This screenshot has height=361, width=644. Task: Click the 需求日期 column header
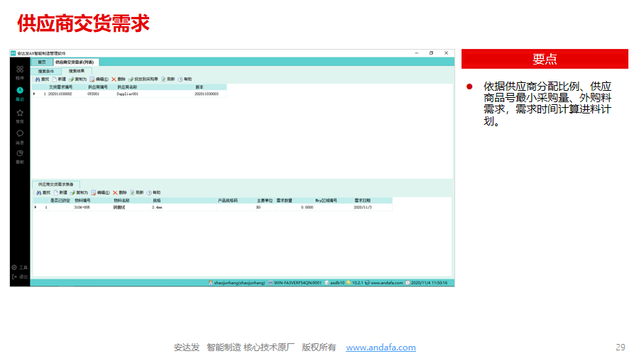[362, 201]
